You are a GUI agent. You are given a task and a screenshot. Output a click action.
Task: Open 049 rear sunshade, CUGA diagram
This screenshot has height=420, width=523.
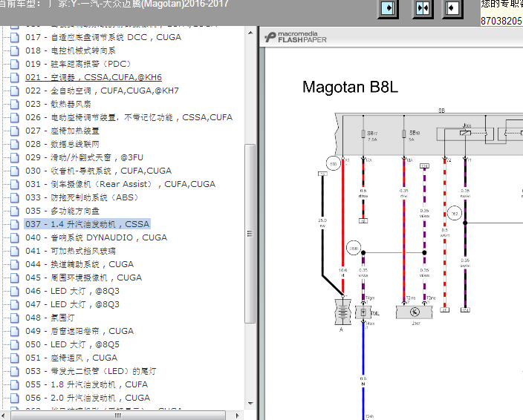tap(79, 331)
